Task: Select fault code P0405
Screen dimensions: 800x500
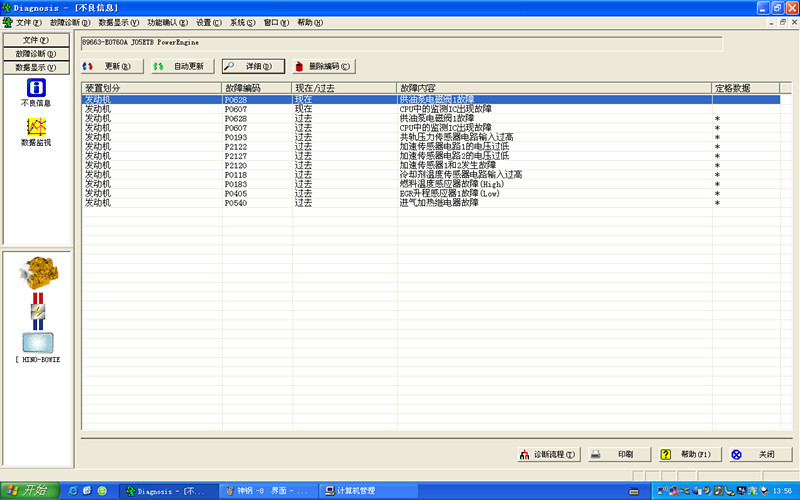Action: tap(236, 193)
